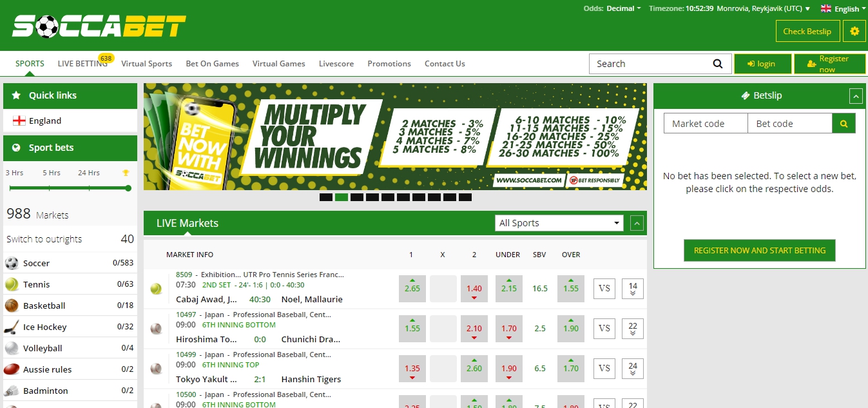The image size is (868, 408).
Task: Click the search magnifier icon
Action: point(717,64)
